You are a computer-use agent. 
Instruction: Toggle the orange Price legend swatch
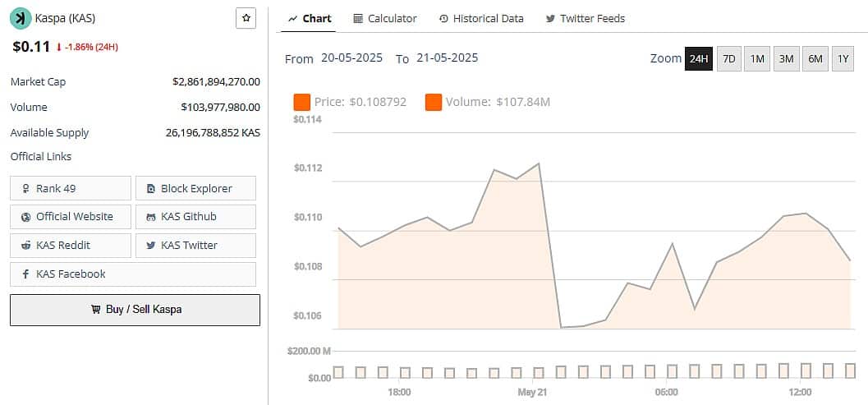click(x=301, y=102)
